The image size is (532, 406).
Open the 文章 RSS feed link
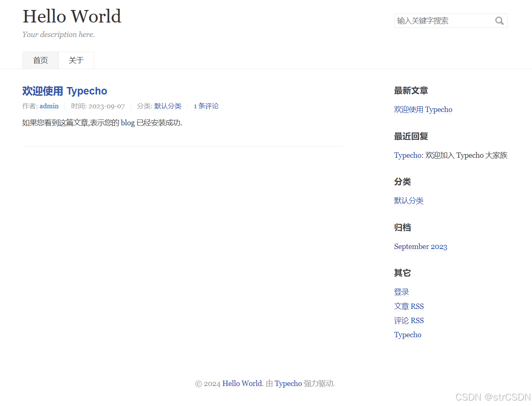tap(409, 306)
